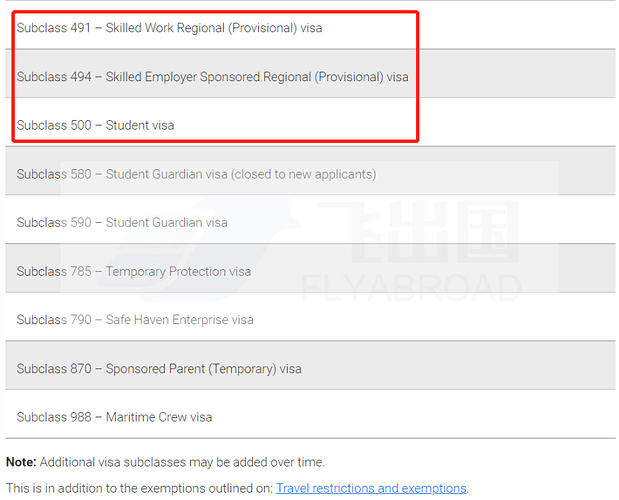Image resolution: width=619 pixels, height=500 pixels.
Task: Open the Travel restrictions and exemptions link
Action: click(371, 488)
